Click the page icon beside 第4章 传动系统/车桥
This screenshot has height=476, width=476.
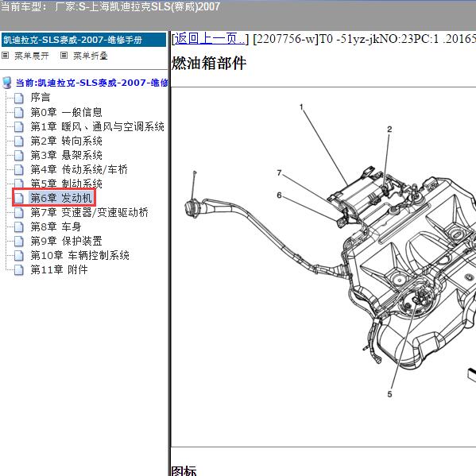(19, 169)
